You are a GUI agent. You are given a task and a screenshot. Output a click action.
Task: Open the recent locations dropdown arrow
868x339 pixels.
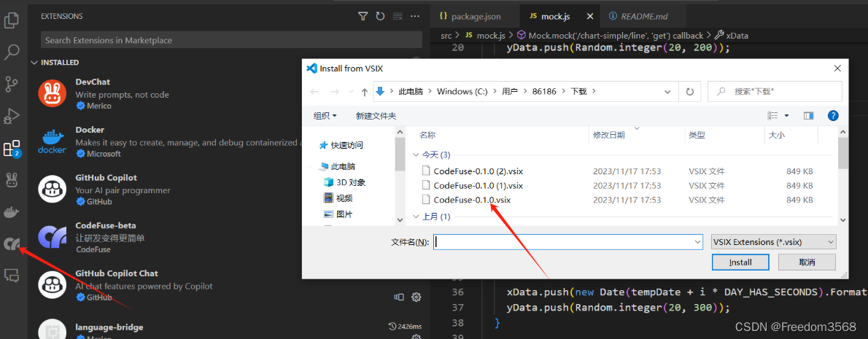coord(350,92)
